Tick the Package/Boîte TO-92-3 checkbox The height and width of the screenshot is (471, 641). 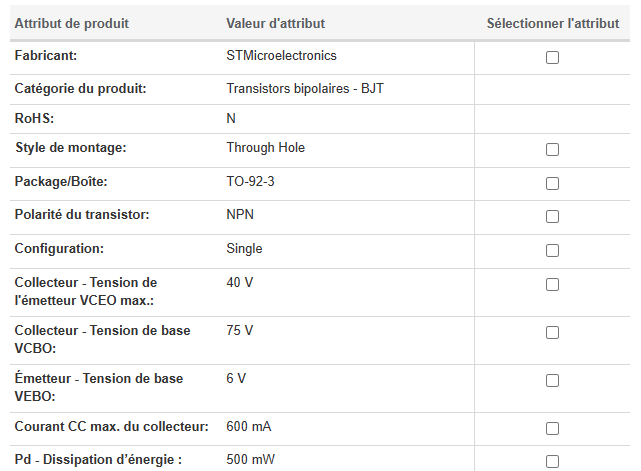[552, 184]
